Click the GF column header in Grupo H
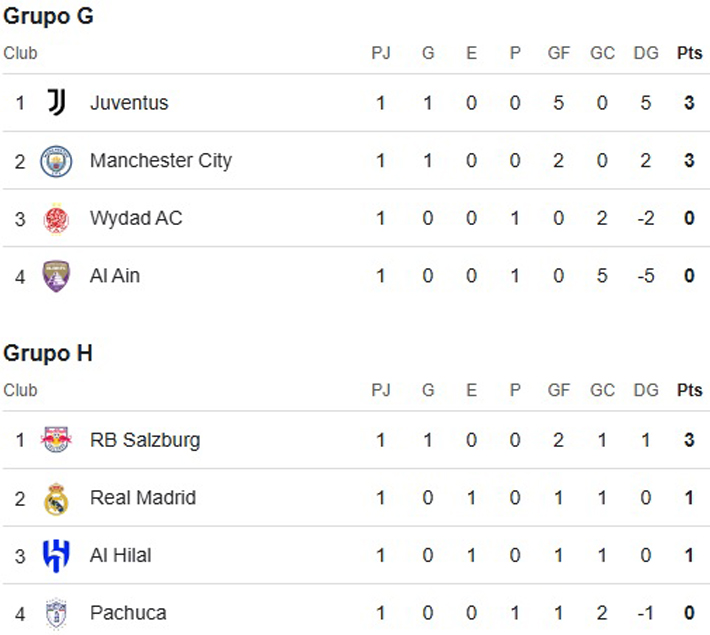Screen dimensions: 710x635 click(558, 390)
